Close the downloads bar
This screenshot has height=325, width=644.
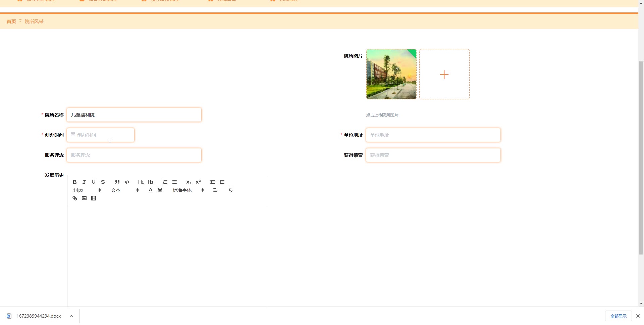(x=638, y=316)
